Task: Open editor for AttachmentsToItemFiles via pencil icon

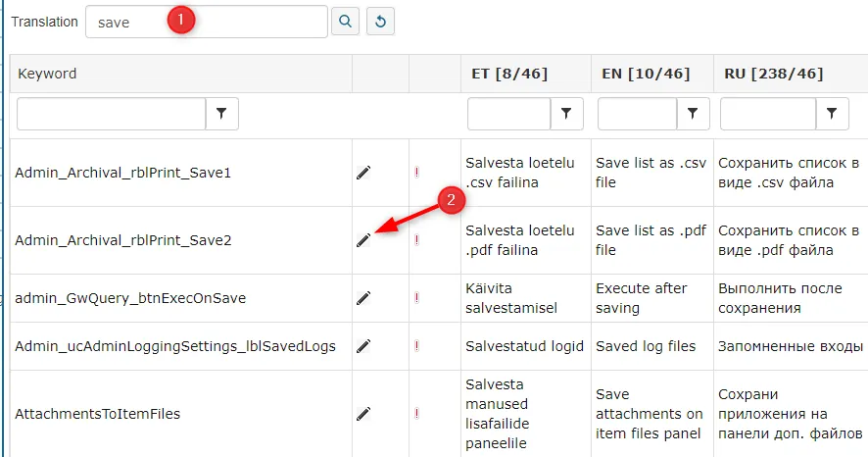Action: 363,414
